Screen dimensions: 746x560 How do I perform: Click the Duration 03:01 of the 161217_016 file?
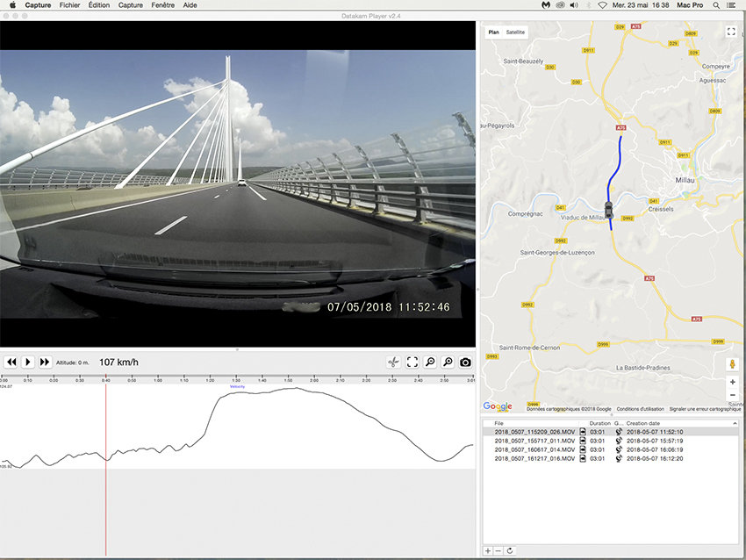(x=597, y=459)
